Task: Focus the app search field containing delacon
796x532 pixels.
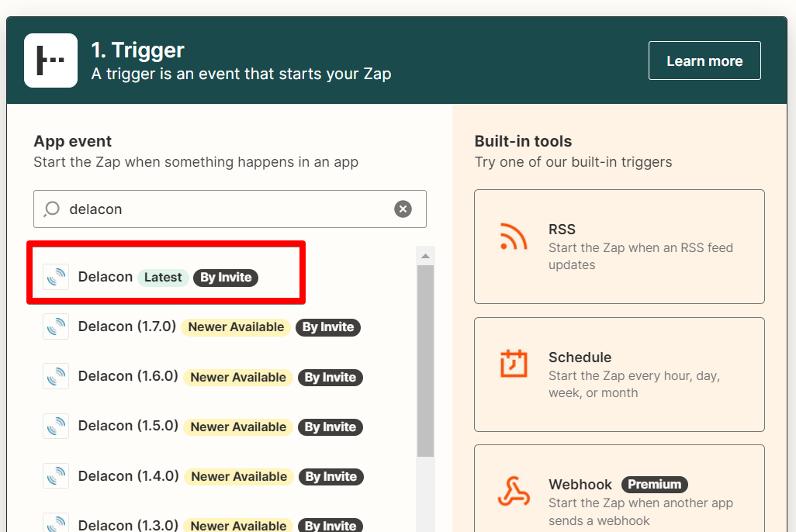Action: click(230, 209)
